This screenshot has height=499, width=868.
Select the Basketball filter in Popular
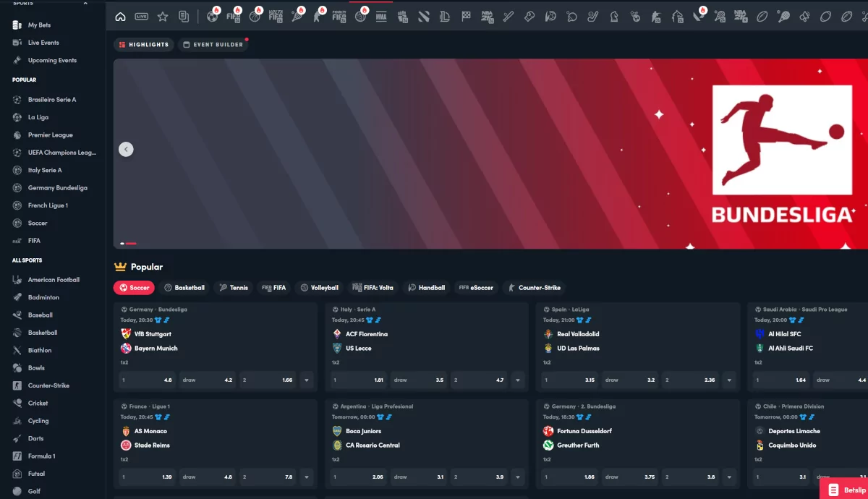[184, 288]
